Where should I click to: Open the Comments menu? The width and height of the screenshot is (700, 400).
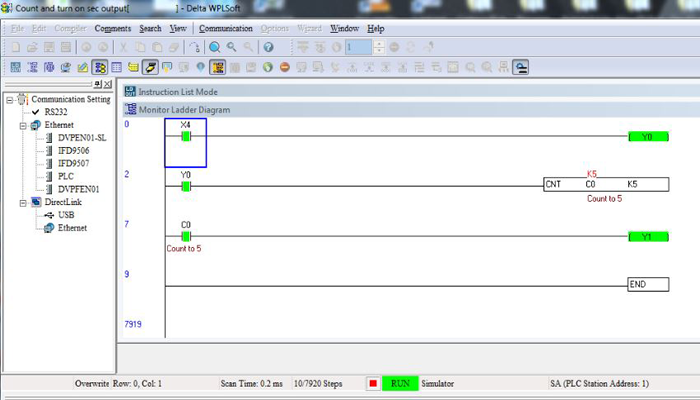pyautogui.click(x=112, y=29)
